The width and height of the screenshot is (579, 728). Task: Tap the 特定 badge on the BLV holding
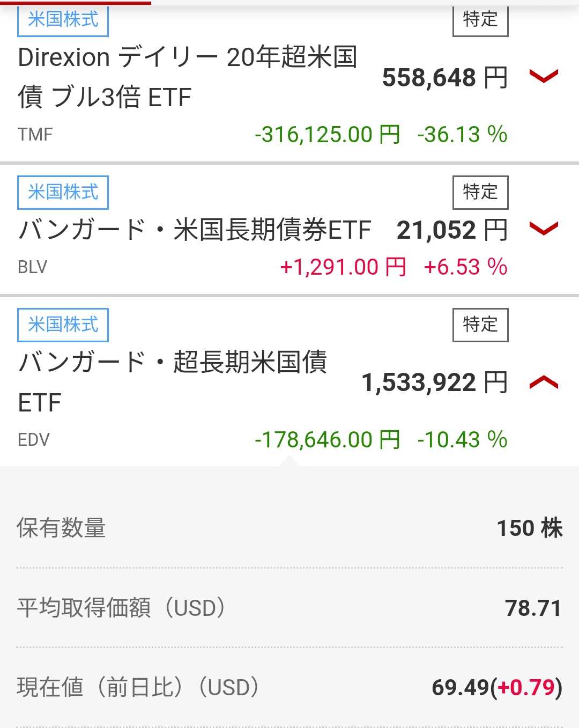tap(480, 192)
